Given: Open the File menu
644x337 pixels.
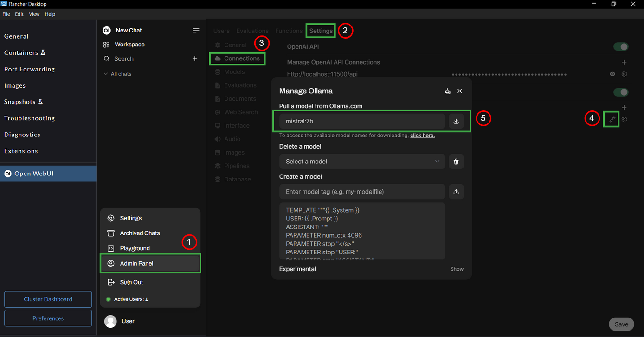Looking at the screenshot, I should click(6, 14).
